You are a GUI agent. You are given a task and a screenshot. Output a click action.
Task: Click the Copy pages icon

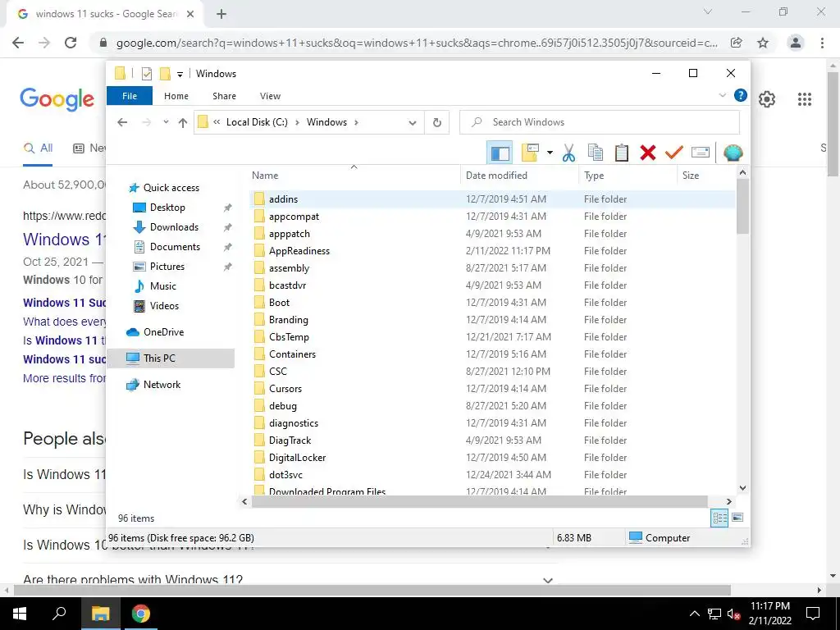point(596,153)
